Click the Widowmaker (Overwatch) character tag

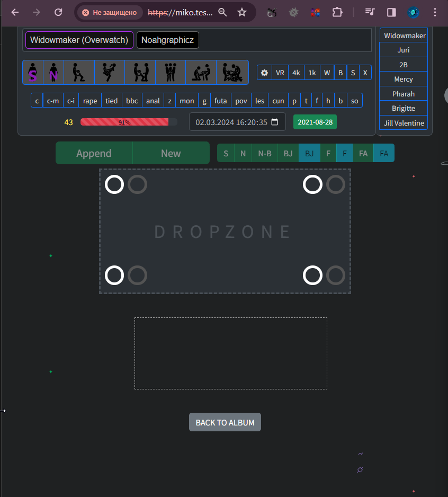click(79, 40)
